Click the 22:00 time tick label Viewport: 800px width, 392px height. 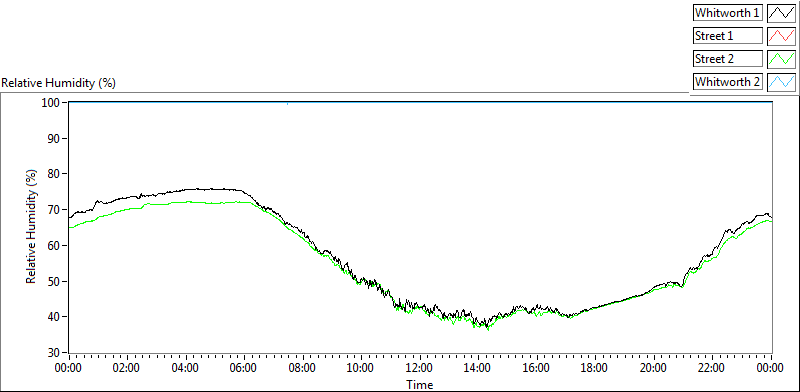[x=713, y=368]
